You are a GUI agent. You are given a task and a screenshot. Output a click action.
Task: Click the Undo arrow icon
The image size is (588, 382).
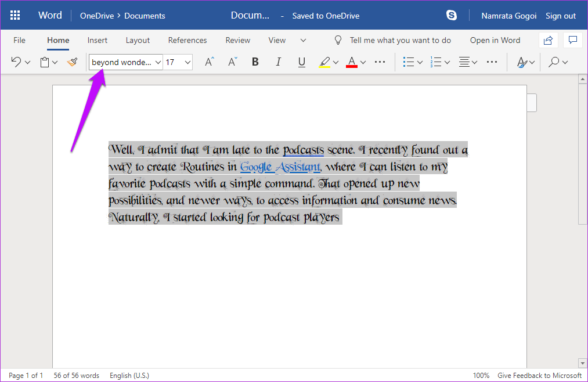click(x=16, y=62)
